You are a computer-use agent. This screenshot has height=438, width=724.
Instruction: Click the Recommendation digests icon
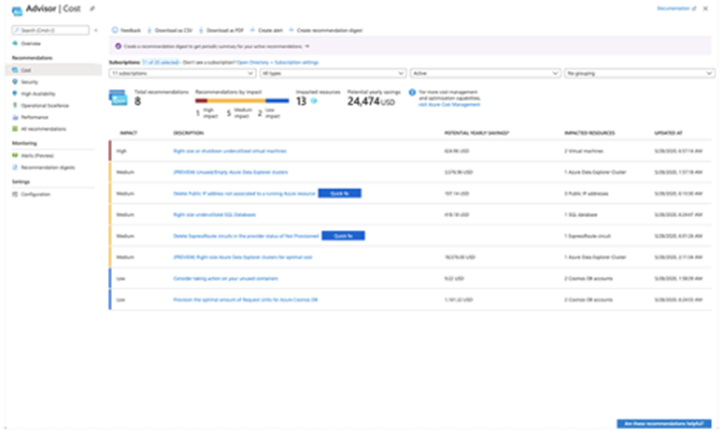coord(15,168)
